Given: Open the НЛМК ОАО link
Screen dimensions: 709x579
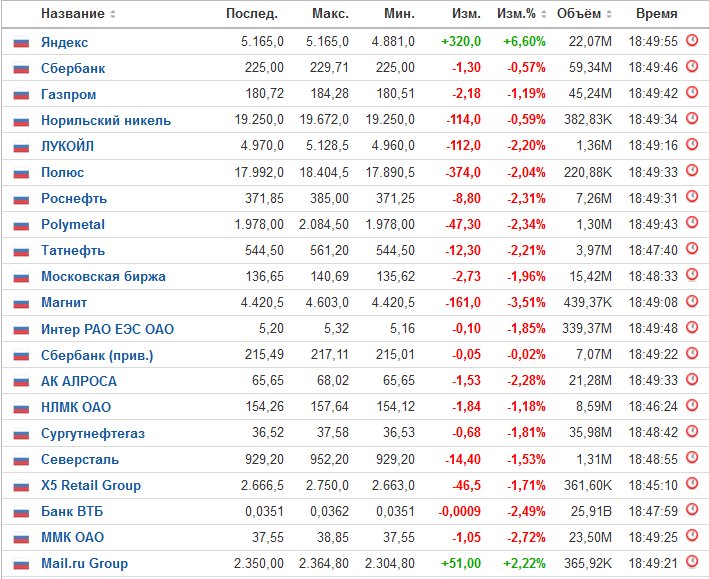Looking at the screenshot, I should tap(76, 407).
